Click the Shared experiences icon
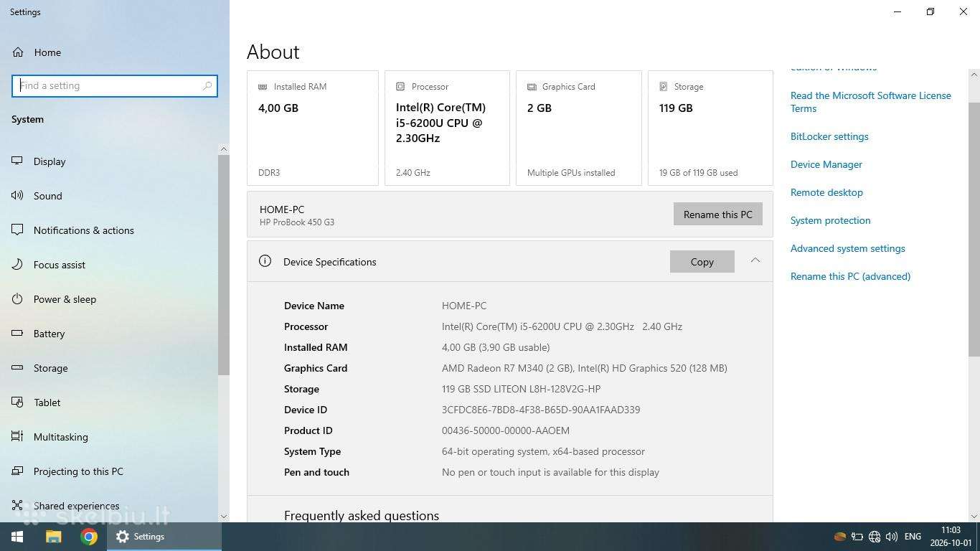The width and height of the screenshot is (980, 551). point(17,506)
